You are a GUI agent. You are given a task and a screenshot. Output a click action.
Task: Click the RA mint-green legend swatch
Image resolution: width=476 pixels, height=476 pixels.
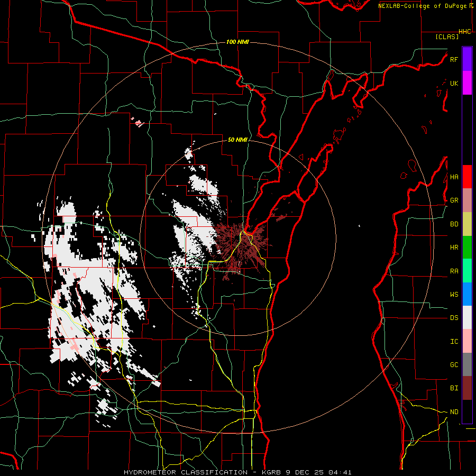click(x=467, y=271)
